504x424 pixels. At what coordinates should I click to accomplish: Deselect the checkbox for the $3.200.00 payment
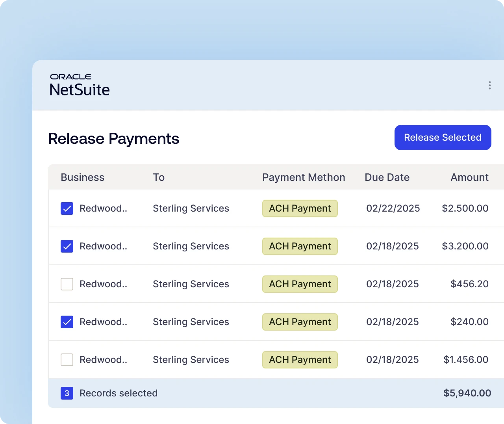[x=67, y=246]
